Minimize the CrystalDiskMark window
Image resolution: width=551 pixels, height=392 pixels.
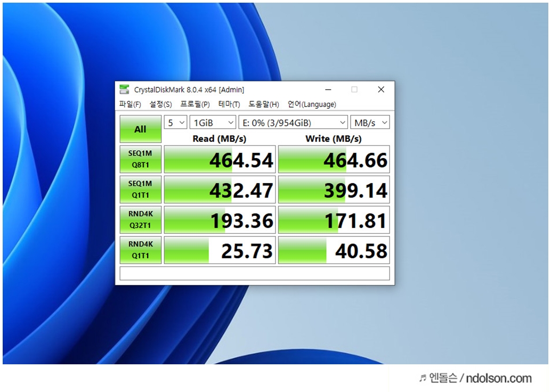tap(328, 89)
